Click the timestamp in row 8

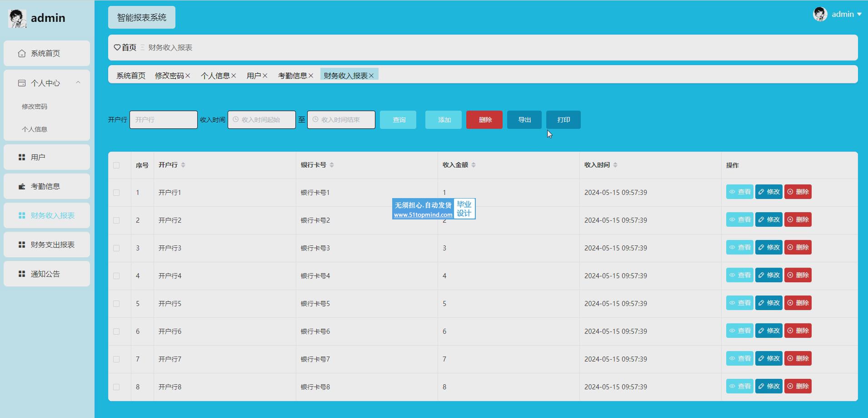pos(616,387)
